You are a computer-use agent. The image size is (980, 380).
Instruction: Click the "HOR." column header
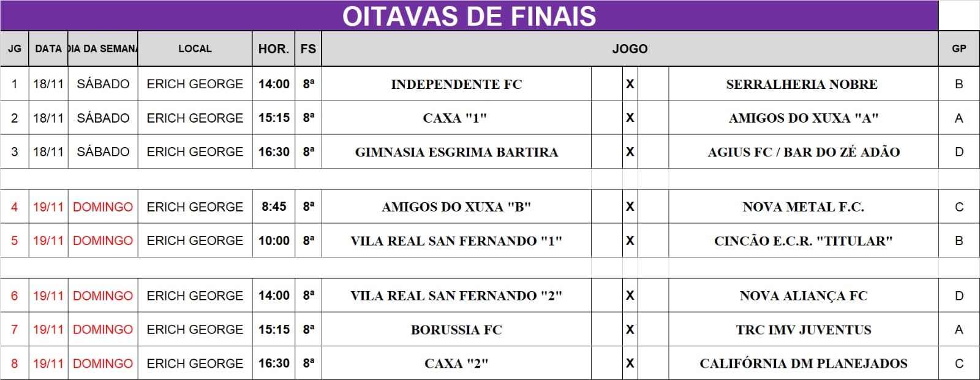(273, 49)
